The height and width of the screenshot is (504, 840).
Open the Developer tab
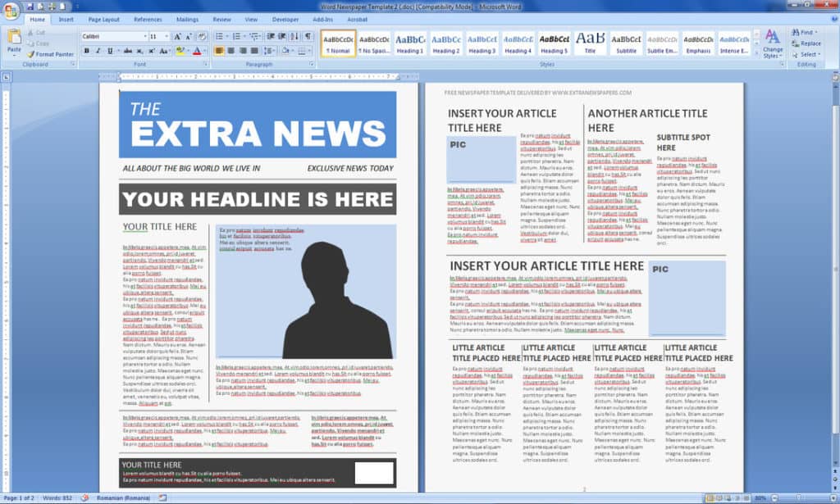[285, 20]
